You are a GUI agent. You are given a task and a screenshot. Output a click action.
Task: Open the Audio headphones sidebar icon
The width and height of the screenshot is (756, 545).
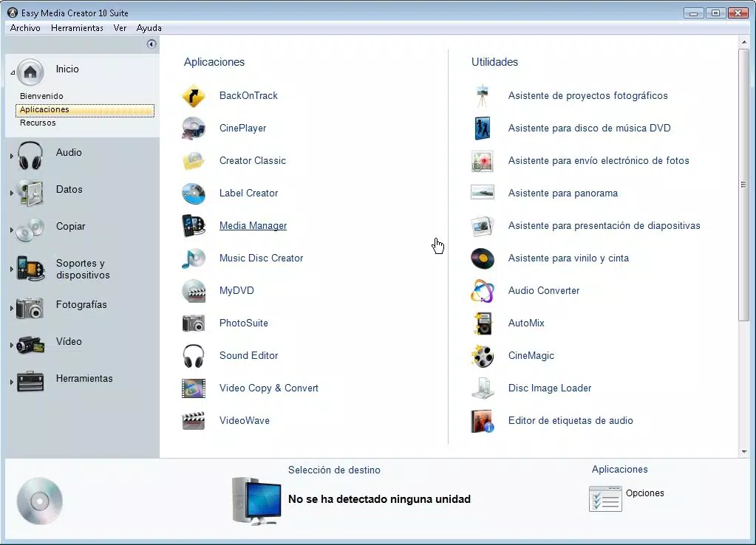click(x=30, y=156)
